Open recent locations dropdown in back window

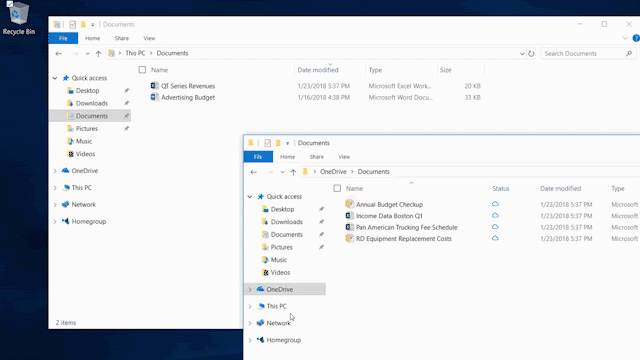(x=87, y=53)
